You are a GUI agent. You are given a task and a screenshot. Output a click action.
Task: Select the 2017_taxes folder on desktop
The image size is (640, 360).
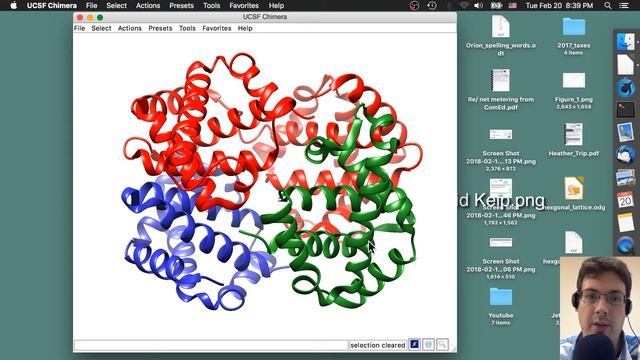(x=573, y=36)
